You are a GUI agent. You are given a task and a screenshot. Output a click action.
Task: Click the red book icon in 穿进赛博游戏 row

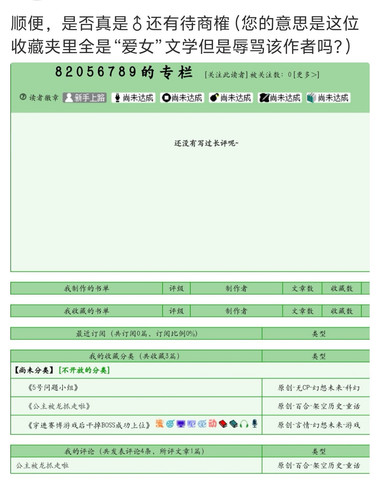click(223, 424)
